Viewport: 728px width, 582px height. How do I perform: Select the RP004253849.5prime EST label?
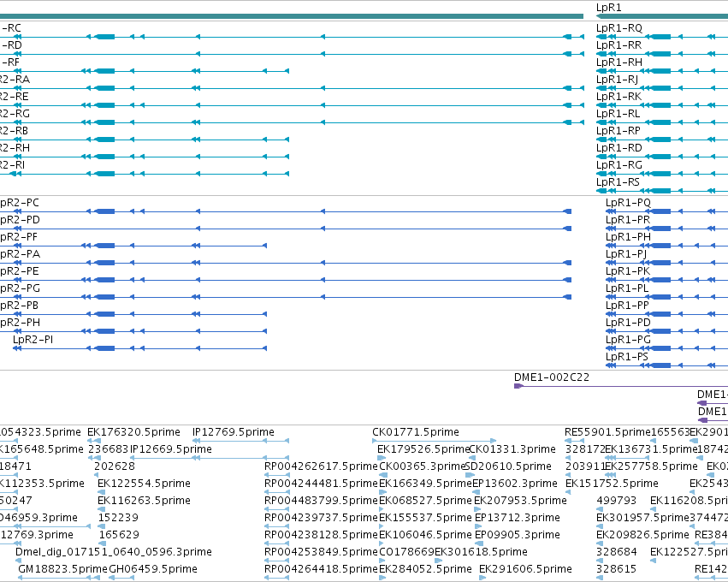[321, 552]
